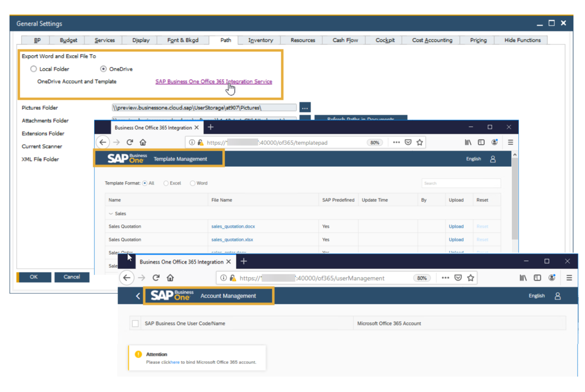
Task: Click home icon in Template Management browser
Action: 143,142
